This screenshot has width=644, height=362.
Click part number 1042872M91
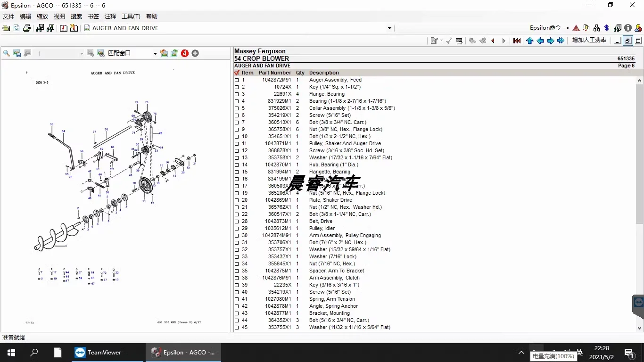[x=277, y=80]
